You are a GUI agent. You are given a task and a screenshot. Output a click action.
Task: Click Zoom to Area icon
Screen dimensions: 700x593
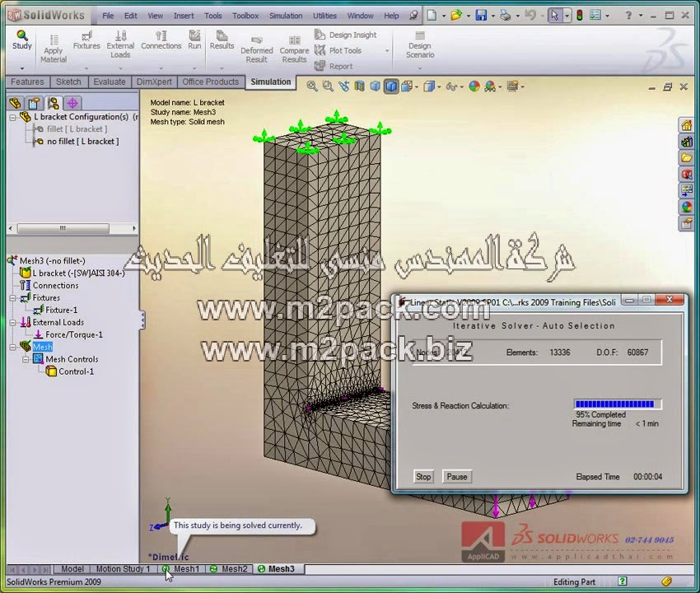[x=328, y=86]
